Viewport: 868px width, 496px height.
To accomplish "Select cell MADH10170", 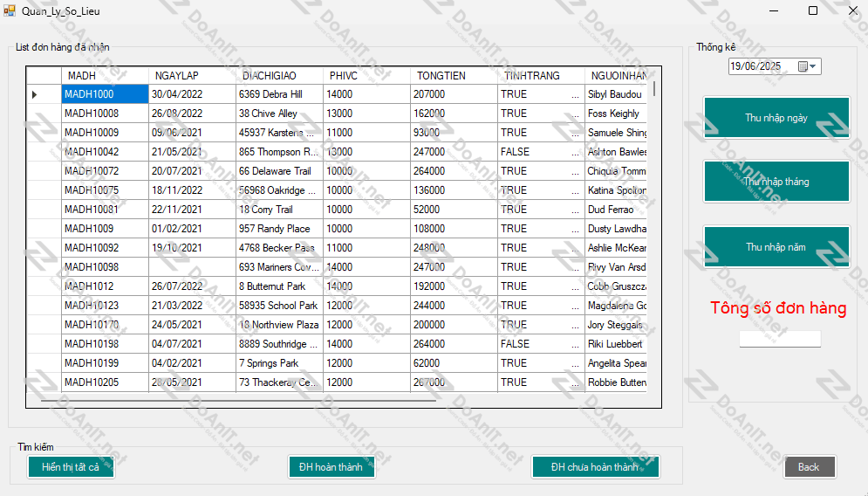I will [105, 325].
